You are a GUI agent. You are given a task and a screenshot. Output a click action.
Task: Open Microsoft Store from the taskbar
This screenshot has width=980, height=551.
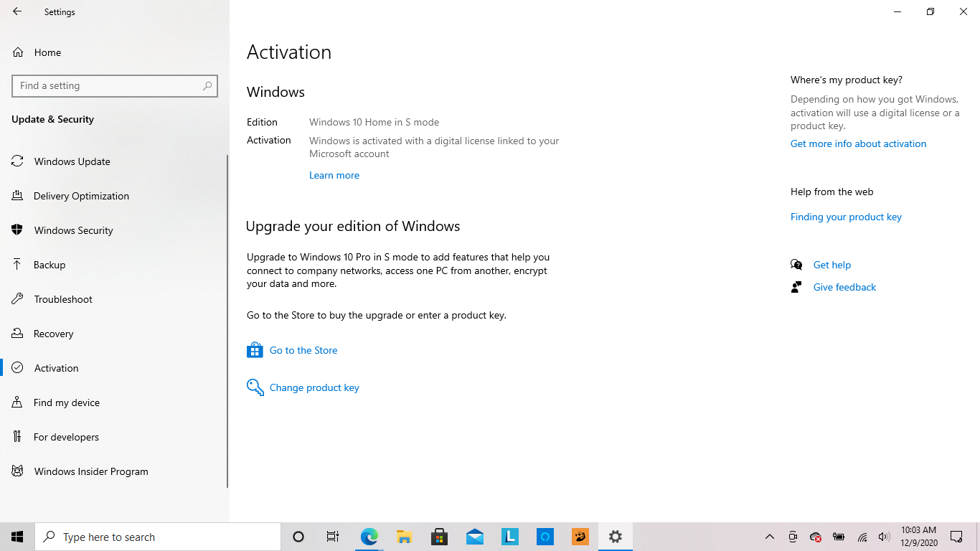coord(439,537)
